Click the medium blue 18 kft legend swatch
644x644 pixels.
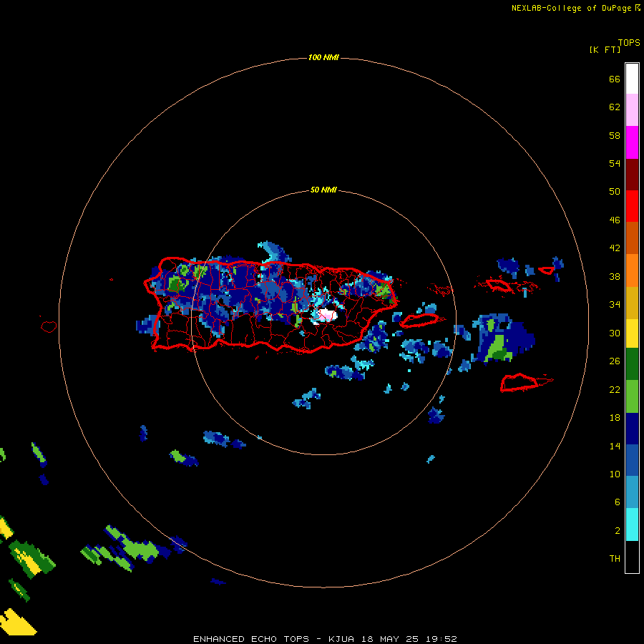tap(632, 460)
